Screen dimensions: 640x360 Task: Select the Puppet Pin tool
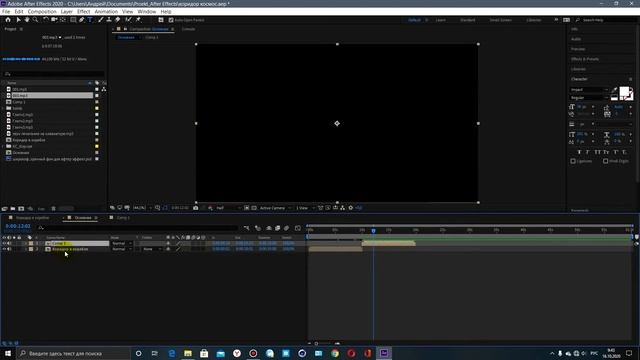coord(138,20)
